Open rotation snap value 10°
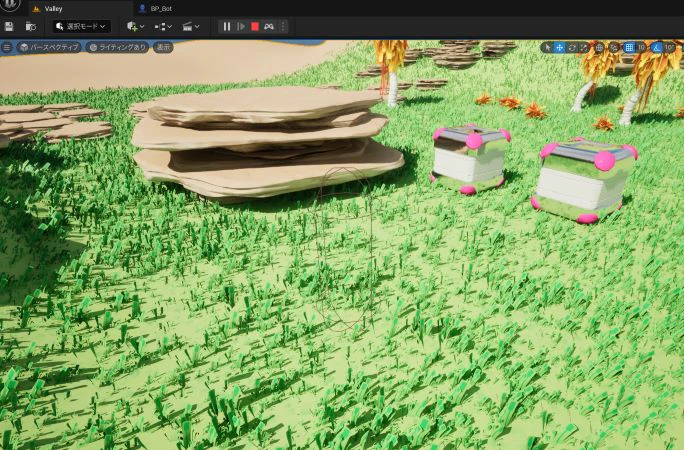684x450 pixels. click(x=669, y=47)
